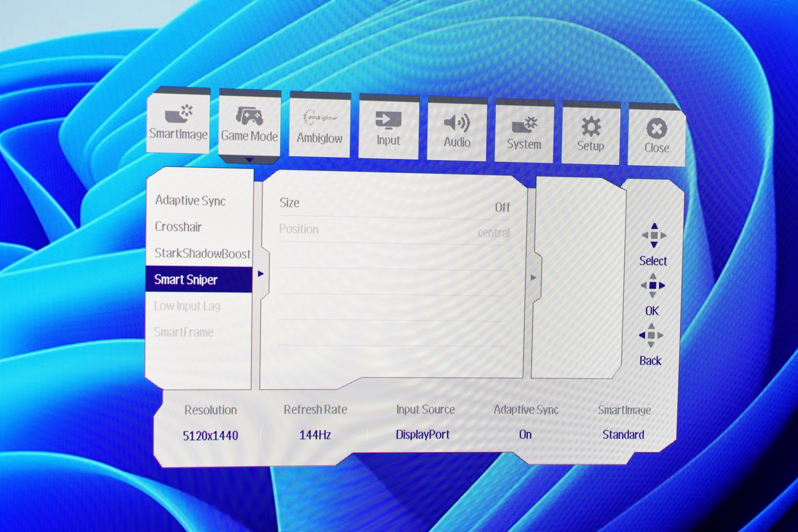Click the Refresh Rate label

point(315,409)
